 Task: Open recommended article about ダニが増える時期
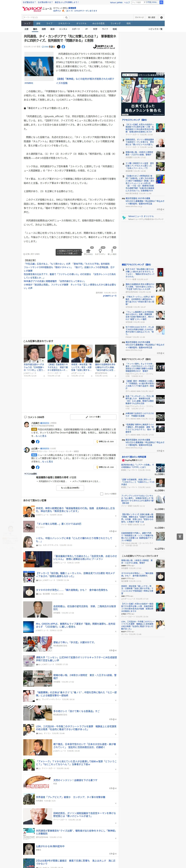pyautogui.click(x=59, y=524)
